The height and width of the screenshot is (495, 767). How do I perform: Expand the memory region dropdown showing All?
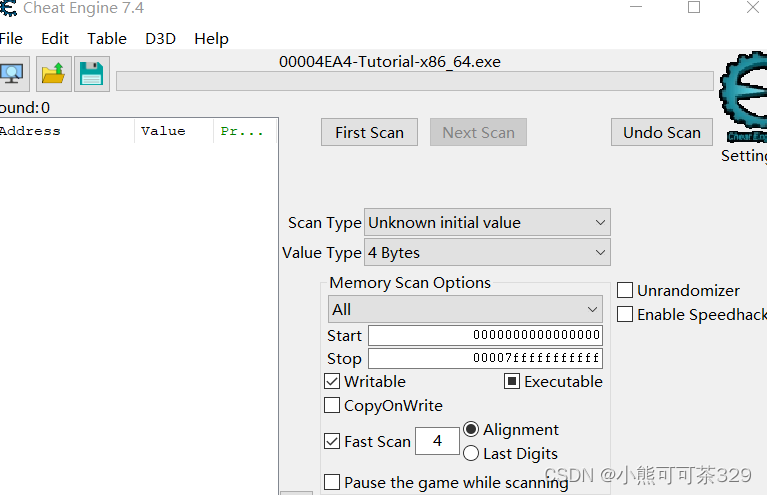coord(465,309)
